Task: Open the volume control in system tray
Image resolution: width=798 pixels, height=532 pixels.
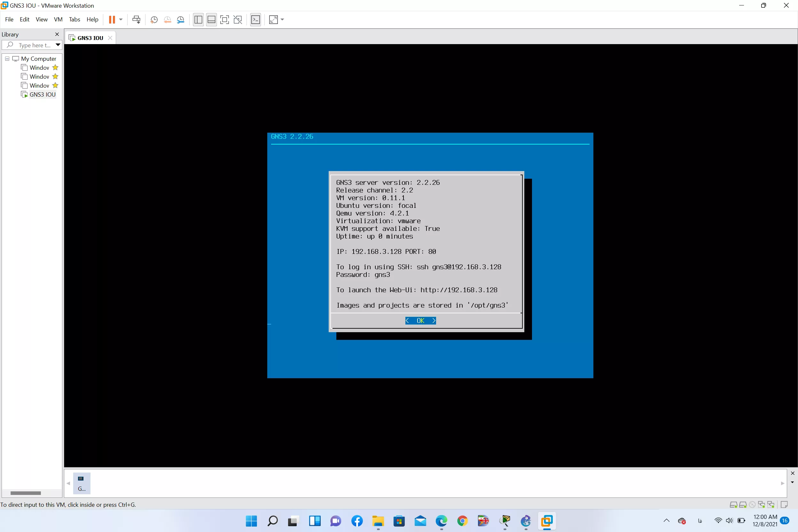Action: 729,521
